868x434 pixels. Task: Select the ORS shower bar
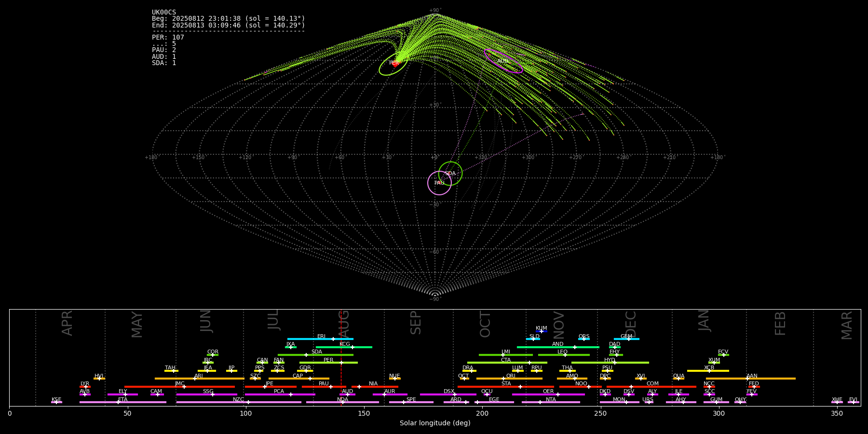(584, 339)
